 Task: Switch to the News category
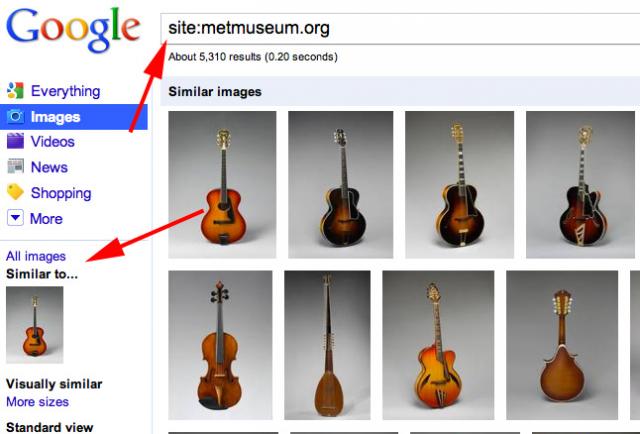(49, 167)
